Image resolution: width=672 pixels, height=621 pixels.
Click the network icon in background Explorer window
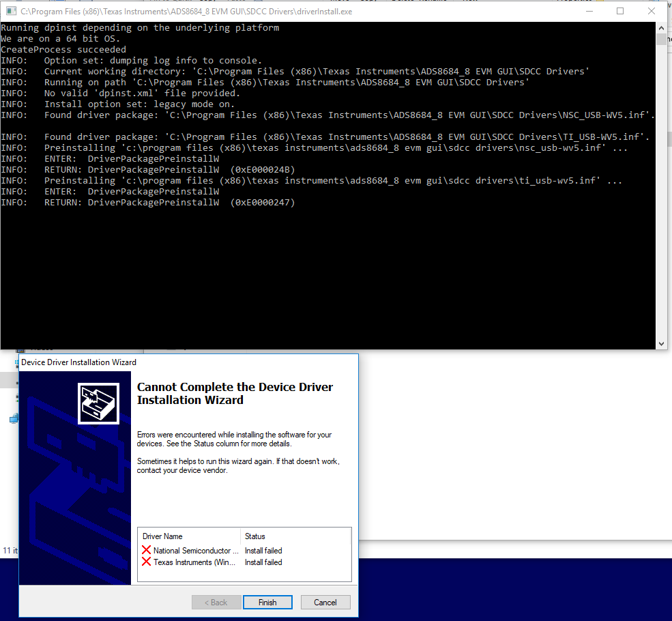[14, 418]
